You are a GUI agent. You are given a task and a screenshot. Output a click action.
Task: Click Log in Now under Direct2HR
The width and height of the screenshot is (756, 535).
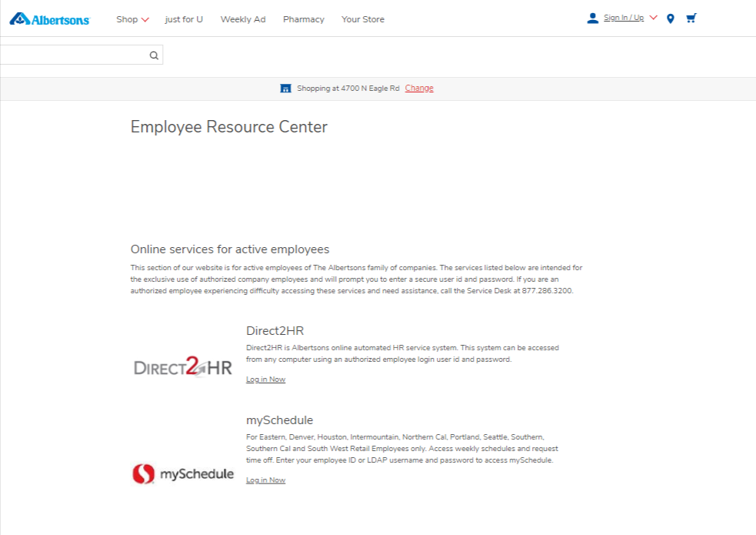click(265, 380)
